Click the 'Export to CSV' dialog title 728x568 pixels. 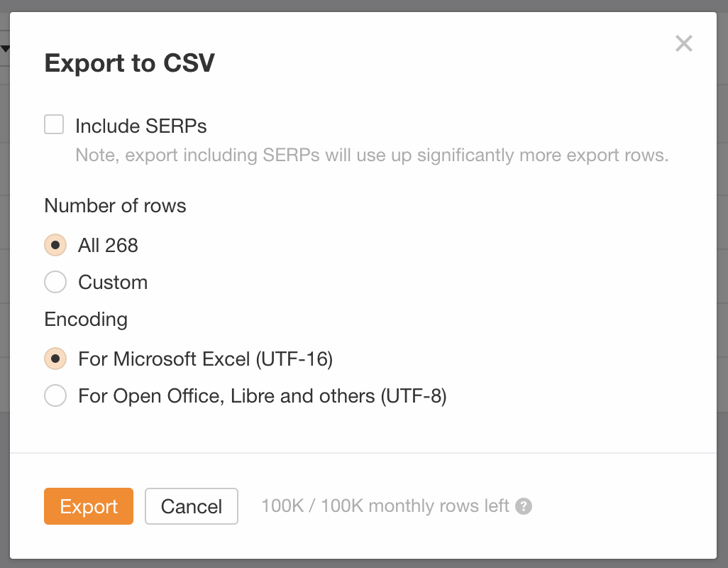point(129,63)
